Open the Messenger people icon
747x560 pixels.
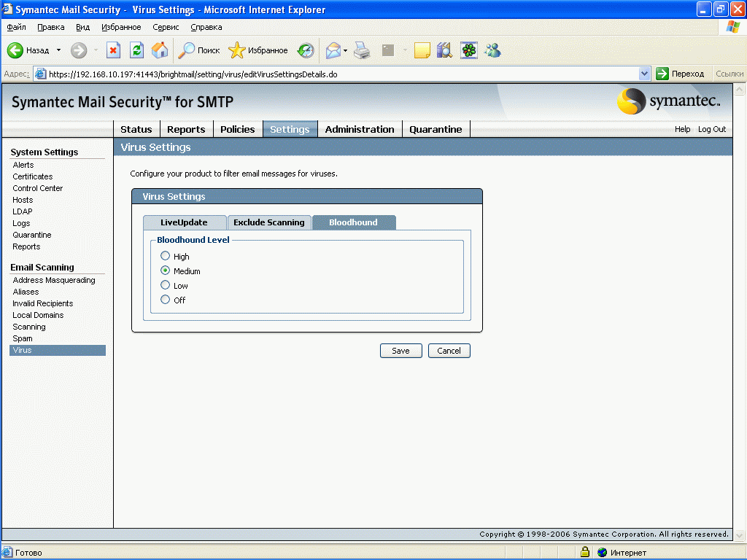(493, 50)
